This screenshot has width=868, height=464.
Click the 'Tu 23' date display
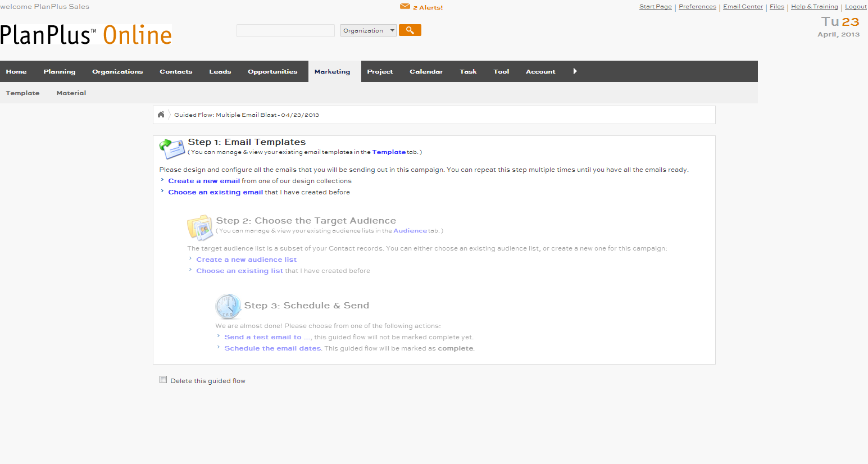[840, 21]
